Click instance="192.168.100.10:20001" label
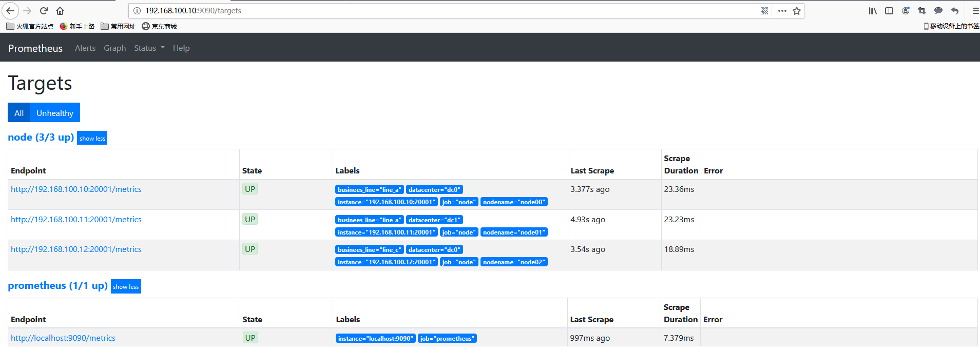The width and height of the screenshot is (980, 351). 387,202
